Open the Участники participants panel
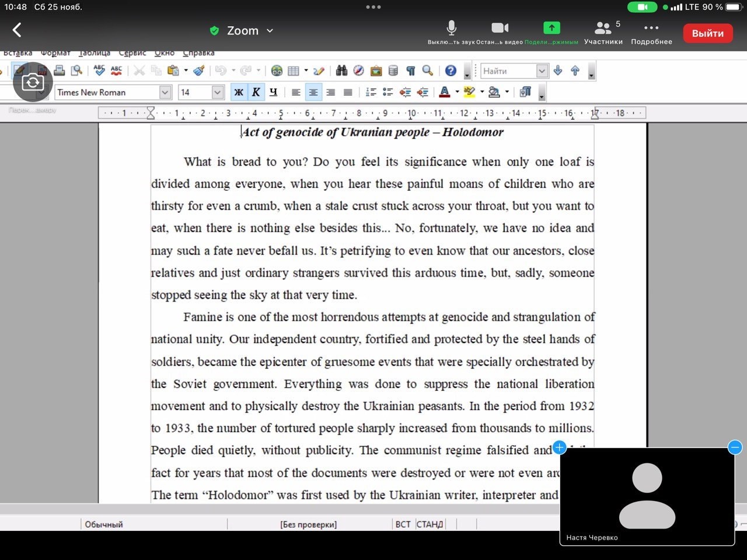Viewport: 747px width, 560px height. pos(603,33)
